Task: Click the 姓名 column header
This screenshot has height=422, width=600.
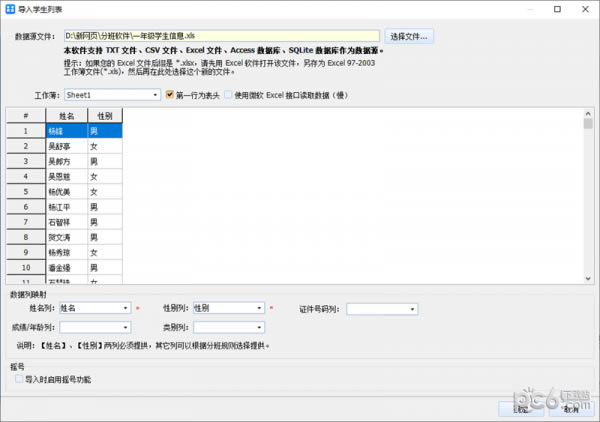Action: (x=65, y=116)
